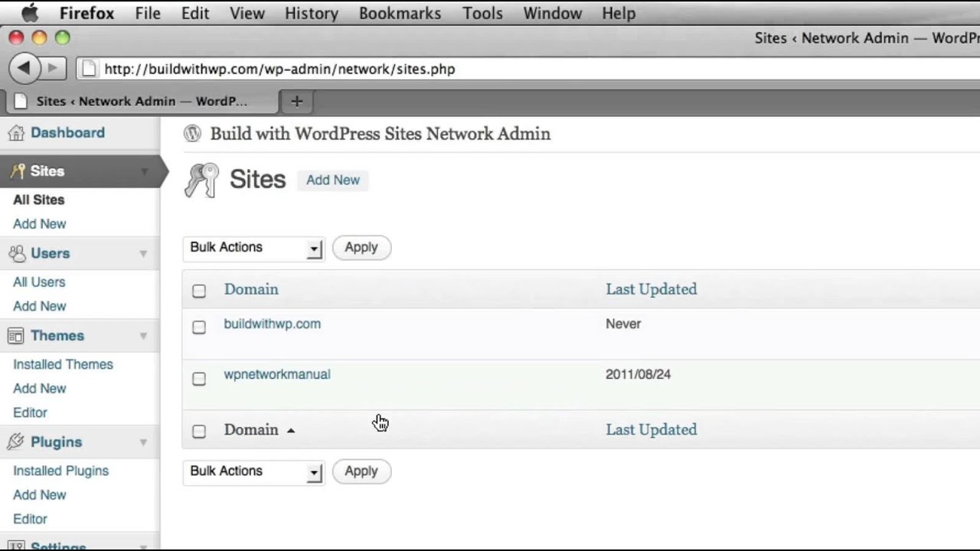The height and width of the screenshot is (551, 980).
Task: Open the Edit menu
Action: pos(195,13)
